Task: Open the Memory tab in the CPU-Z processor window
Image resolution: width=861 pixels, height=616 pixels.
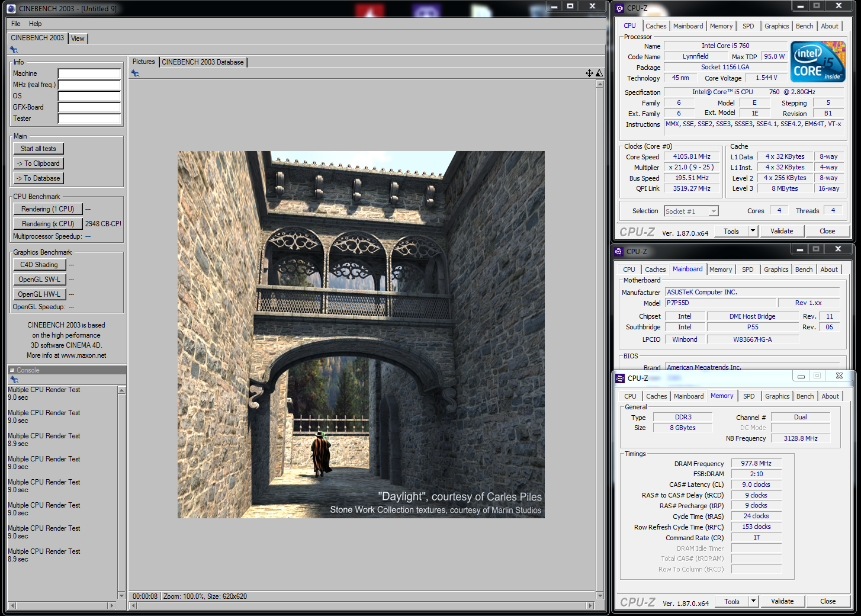Action: tap(721, 26)
